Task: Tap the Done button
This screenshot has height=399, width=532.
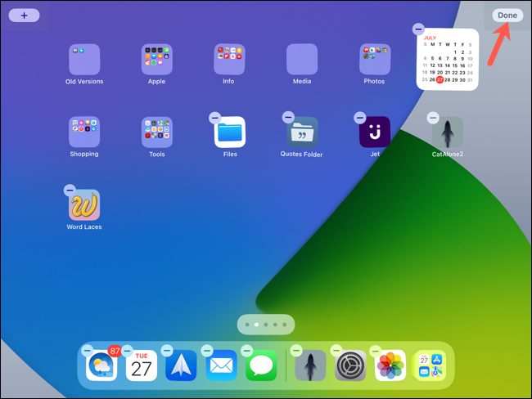Action: [x=507, y=16]
